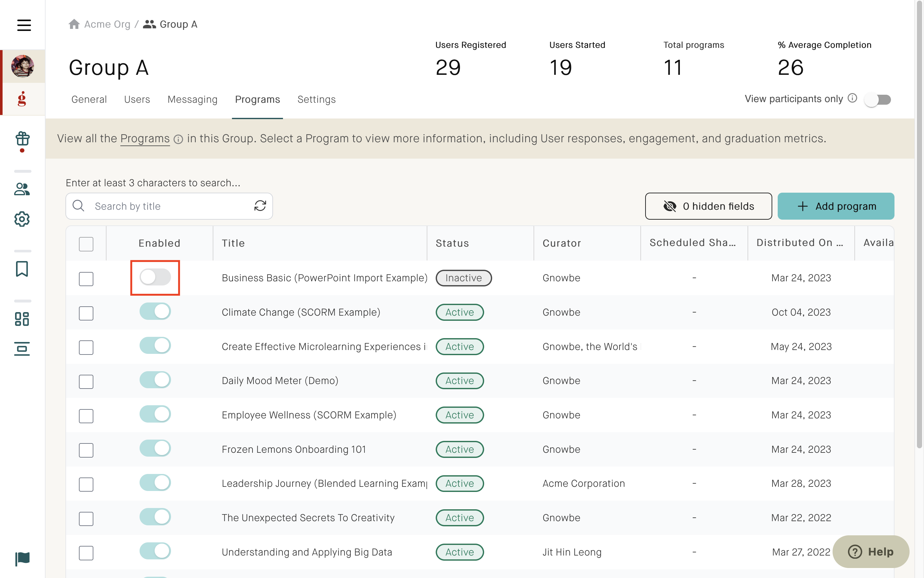
Task: Open the hamburger menu
Action: (x=24, y=25)
